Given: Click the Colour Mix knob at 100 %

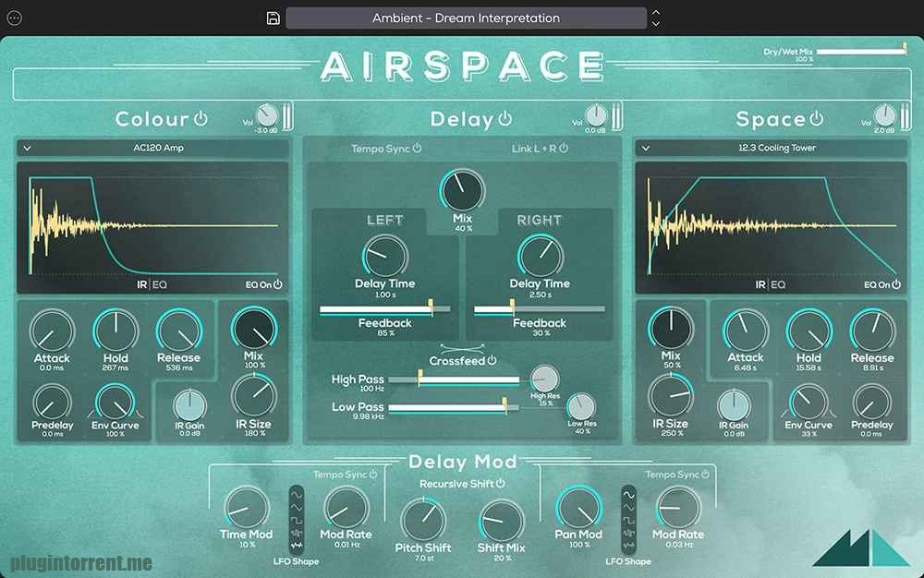Looking at the screenshot, I should [x=254, y=329].
